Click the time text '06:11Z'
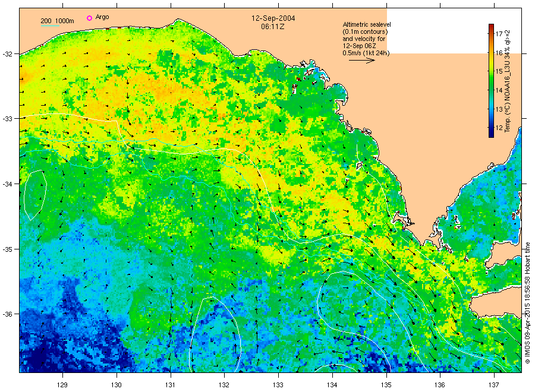 (x=273, y=27)
